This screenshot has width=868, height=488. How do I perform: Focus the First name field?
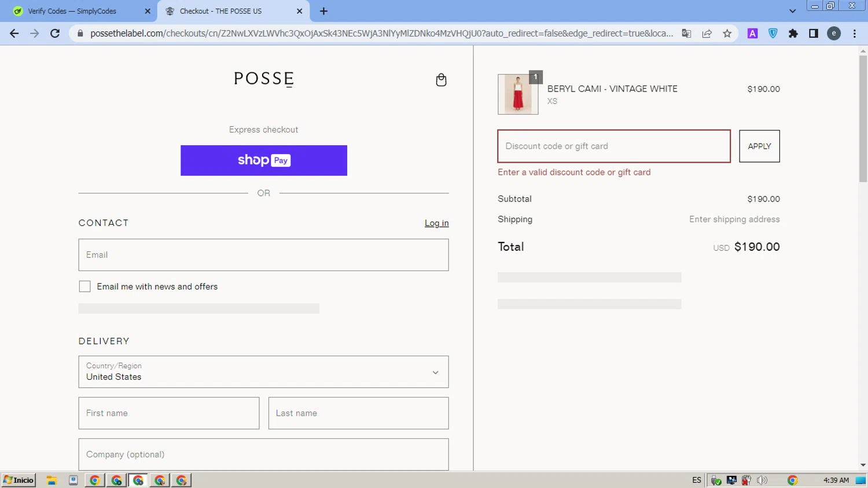(169, 413)
